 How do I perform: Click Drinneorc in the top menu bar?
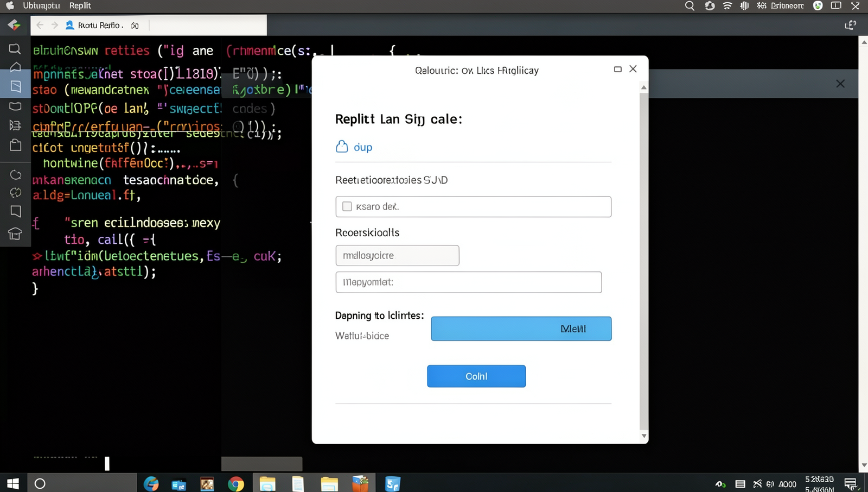pyautogui.click(x=787, y=5)
